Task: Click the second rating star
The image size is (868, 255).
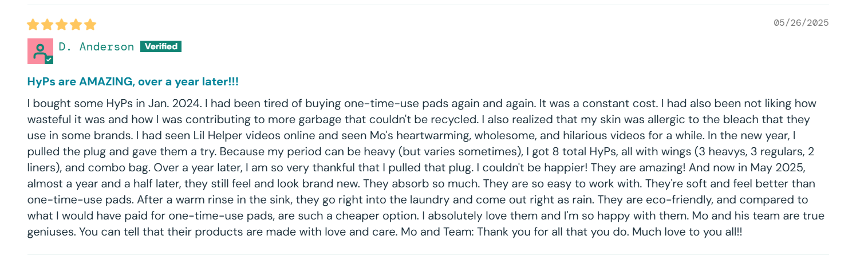Action: pos(47,25)
